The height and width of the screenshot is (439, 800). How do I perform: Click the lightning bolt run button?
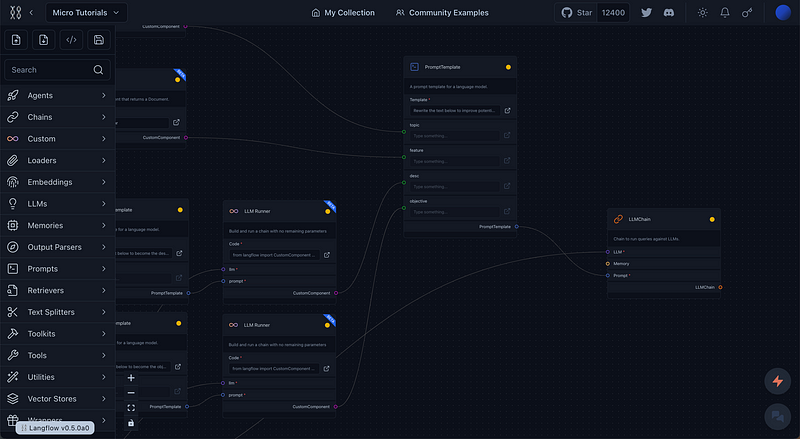click(776, 382)
